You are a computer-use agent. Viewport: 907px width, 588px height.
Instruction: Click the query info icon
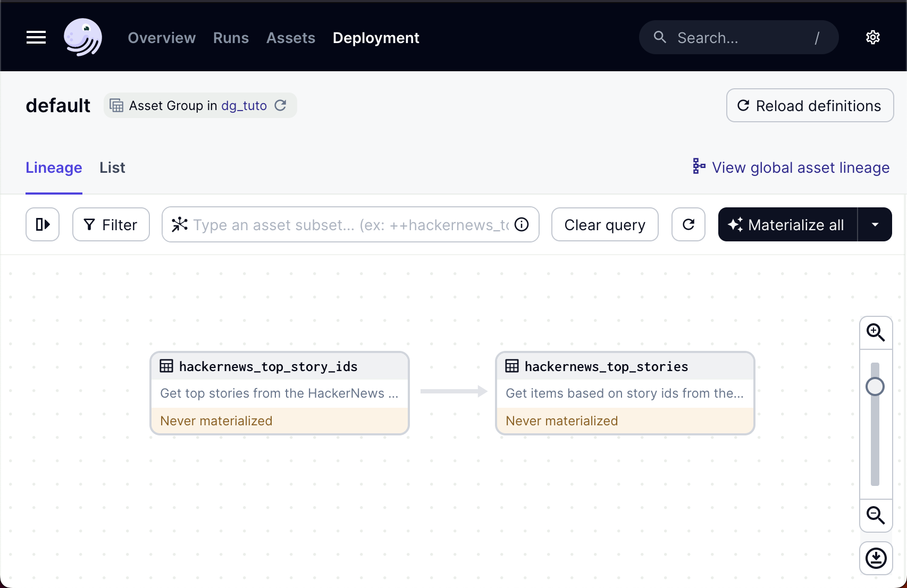pyautogui.click(x=522, y=224)
